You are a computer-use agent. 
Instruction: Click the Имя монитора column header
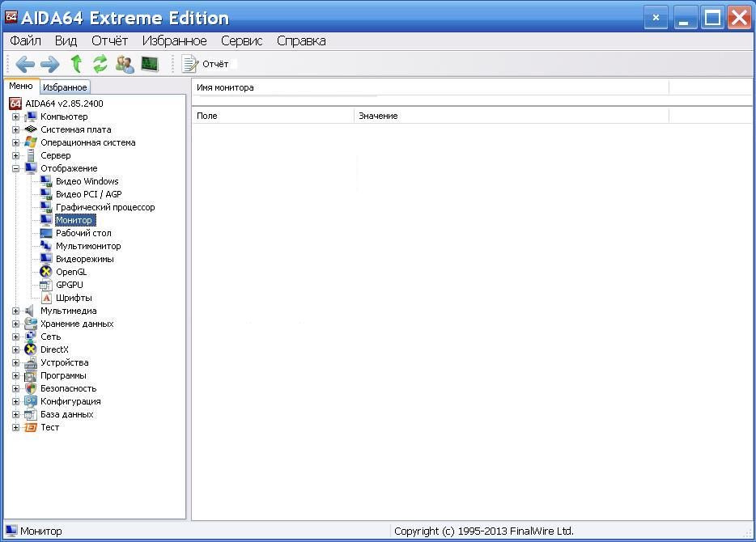pyautogui.click(x=430, y=87)
